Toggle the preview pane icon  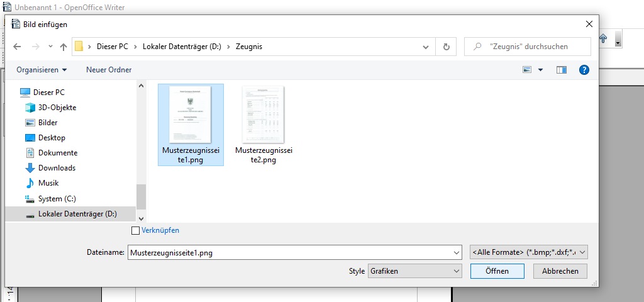562,70
